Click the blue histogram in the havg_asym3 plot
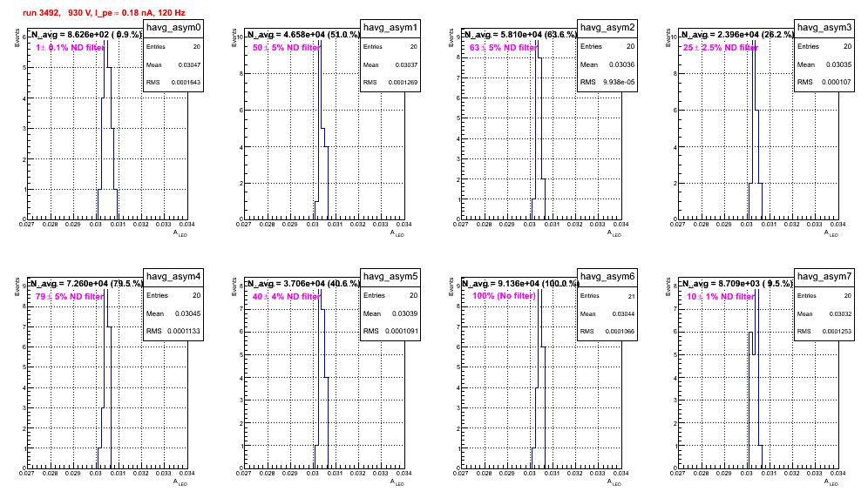The width and height of the screenshot is (868, 498). [755, 130]
